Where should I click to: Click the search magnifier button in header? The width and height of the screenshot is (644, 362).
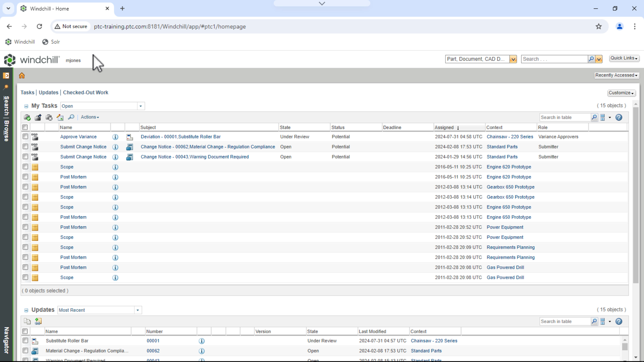(591, 59)
